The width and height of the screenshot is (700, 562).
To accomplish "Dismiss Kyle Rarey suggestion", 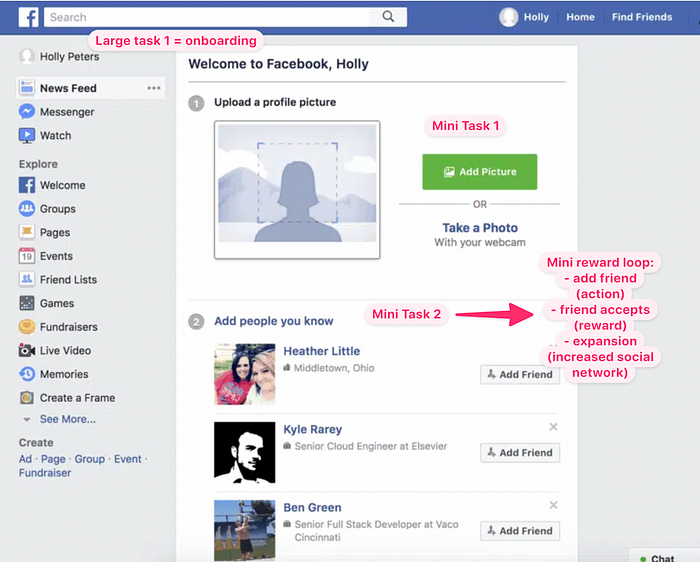I will (554, 427).
